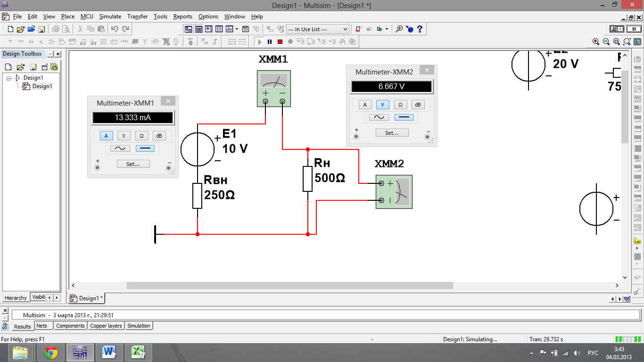Collapse the Design1 root tree node
The height and width of the screenshot is (362, 644).
pyautogui.click(x=9, y=78)
